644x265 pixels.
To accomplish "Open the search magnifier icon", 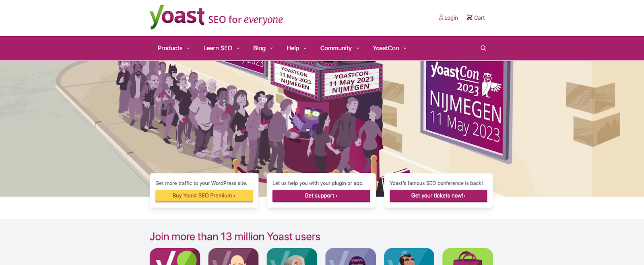I will click(483, 48).
